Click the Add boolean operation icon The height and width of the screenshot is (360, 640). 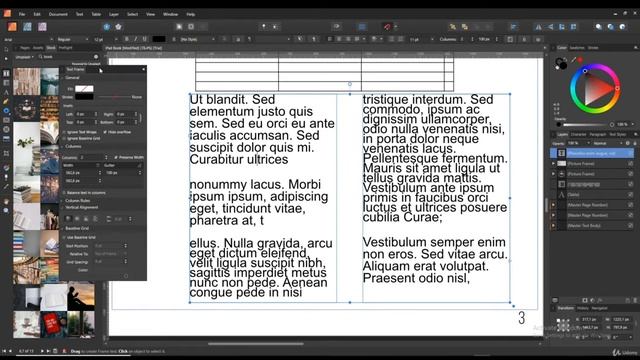coord(599,27)
